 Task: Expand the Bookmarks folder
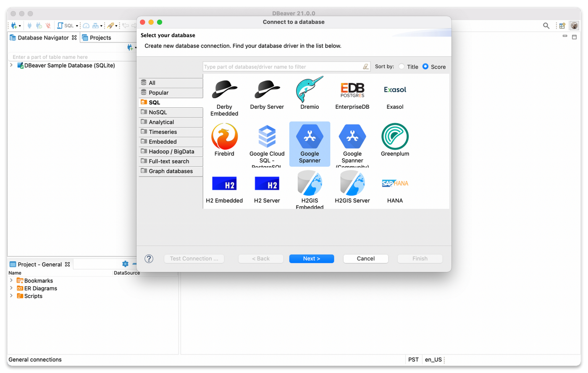coord(11,280)
